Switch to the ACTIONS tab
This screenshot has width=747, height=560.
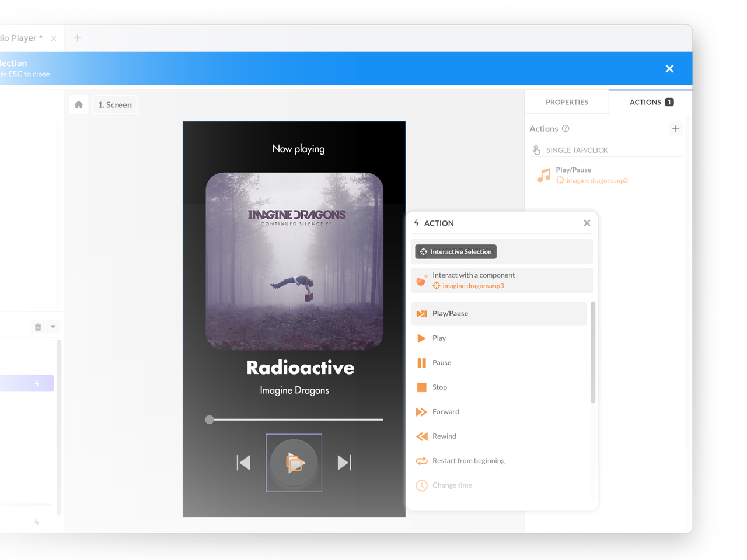tap(646, 101)
